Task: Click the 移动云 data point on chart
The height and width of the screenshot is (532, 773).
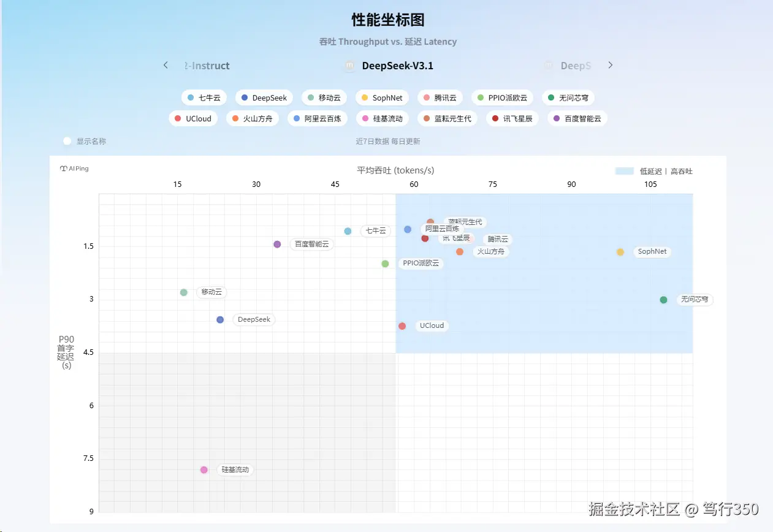Action: click(x=183, y=292)
